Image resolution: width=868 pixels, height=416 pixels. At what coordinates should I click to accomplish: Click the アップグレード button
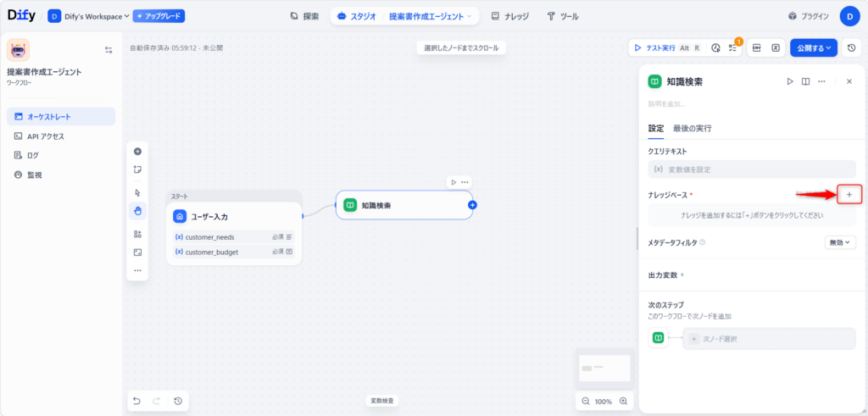pos(159,16)
